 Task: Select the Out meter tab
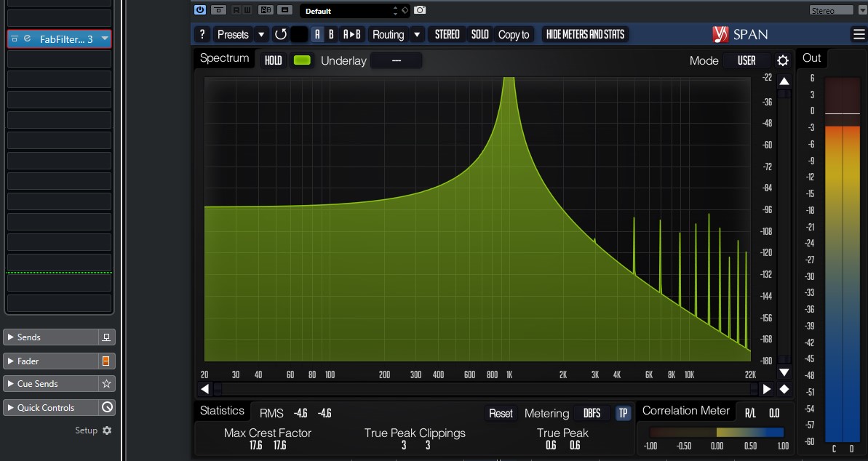click(811, 58)
